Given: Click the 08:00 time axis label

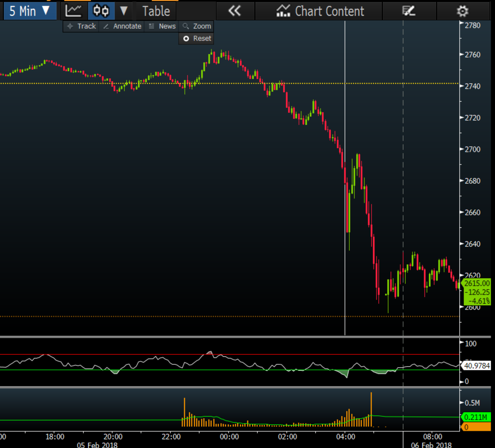Looking at the screenshot, I should click(433, 437).
